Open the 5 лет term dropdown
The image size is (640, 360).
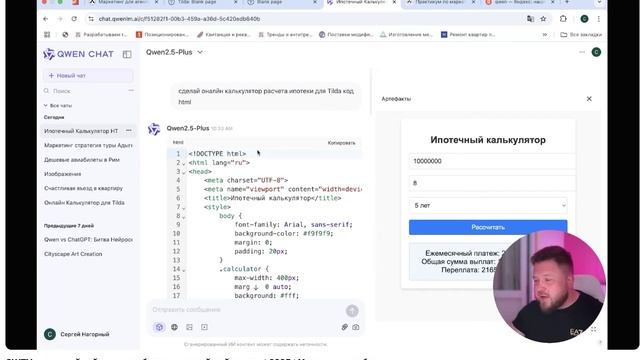[488, 205]
